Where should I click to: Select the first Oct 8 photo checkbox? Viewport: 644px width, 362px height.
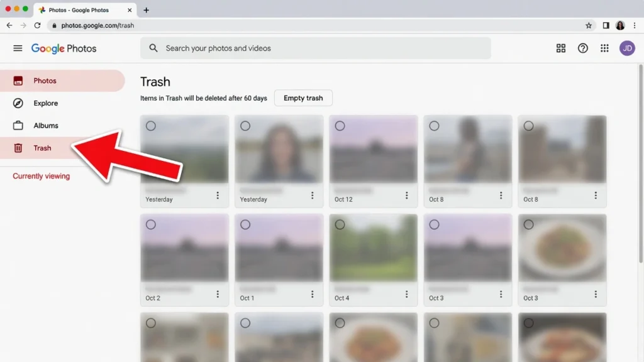434,126
